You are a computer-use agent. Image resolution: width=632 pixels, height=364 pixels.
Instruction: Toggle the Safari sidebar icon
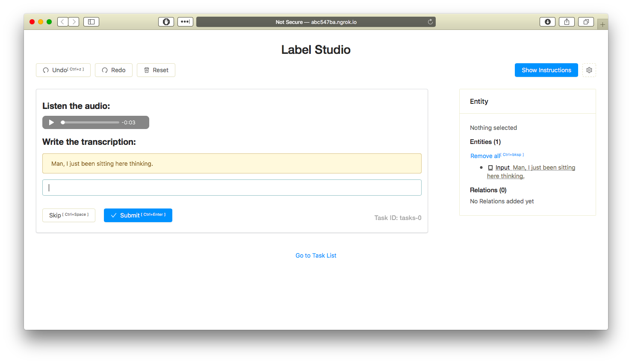pyautogui.click(x=91, y=21)
